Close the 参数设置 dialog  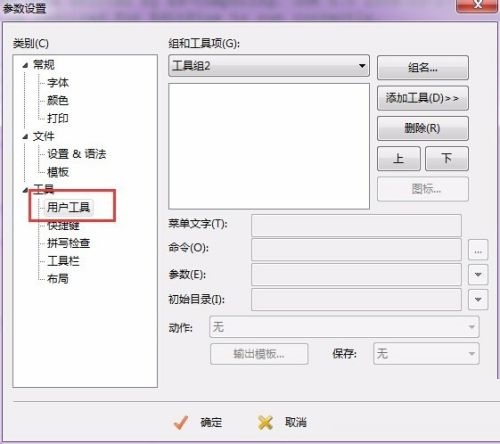tap(478, 5)
